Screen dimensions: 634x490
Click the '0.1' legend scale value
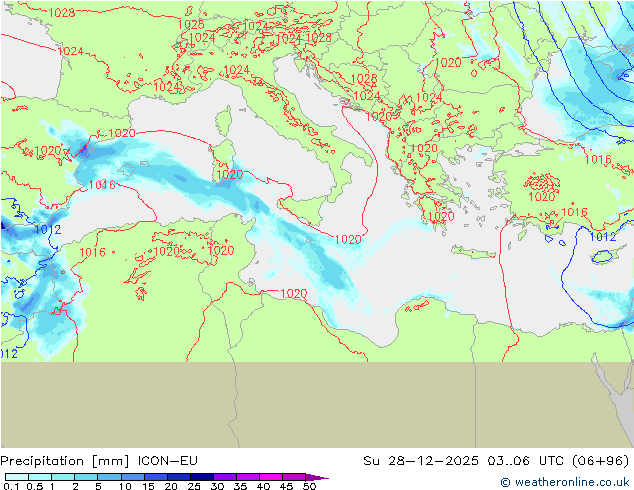[x=10, y=486]
